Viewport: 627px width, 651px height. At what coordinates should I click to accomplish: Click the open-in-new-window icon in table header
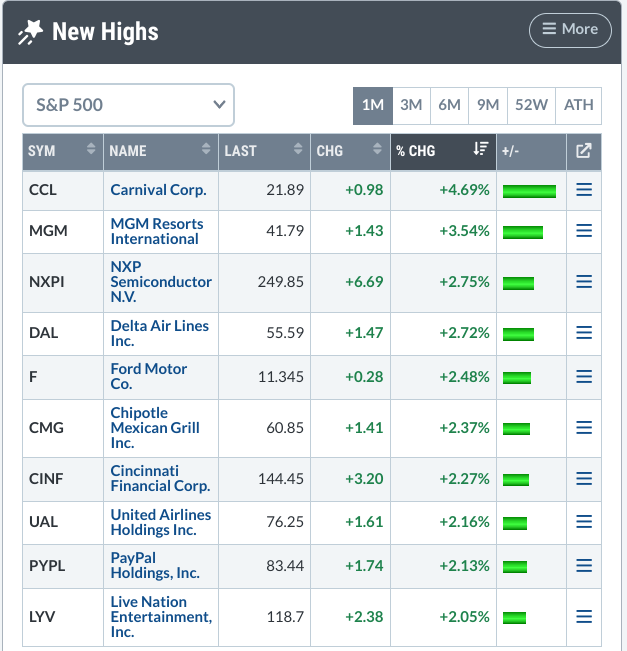(584, 151)
